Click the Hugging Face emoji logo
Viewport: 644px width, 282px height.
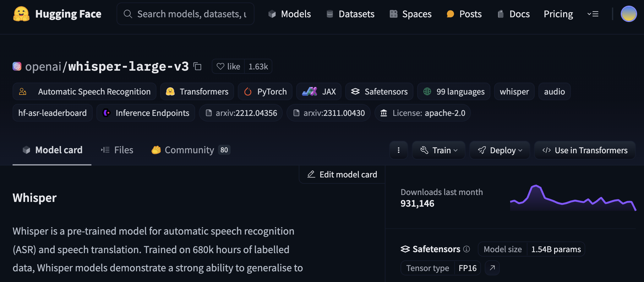pos(21,14)
